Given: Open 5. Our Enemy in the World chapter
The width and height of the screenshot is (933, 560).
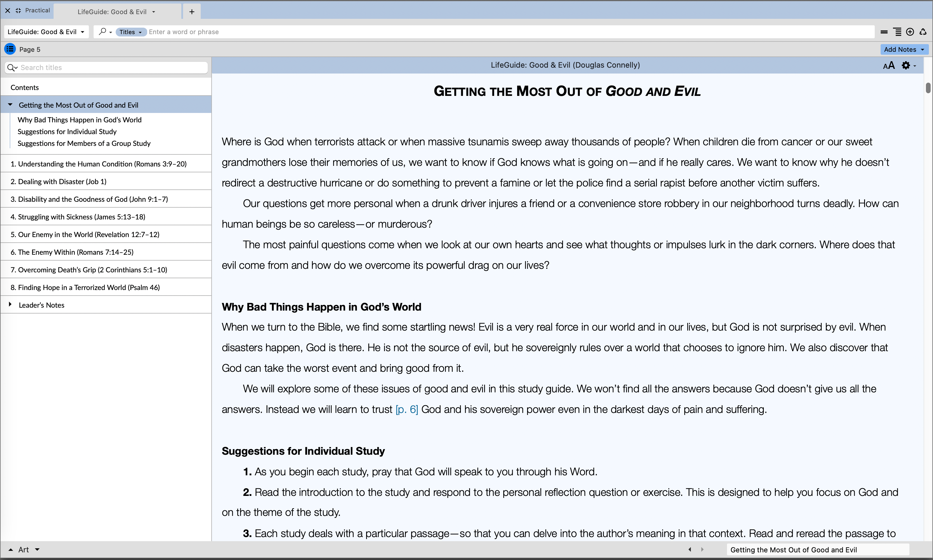Looking at the screenshot, I should pyautogui.click(x=106, y=234).
